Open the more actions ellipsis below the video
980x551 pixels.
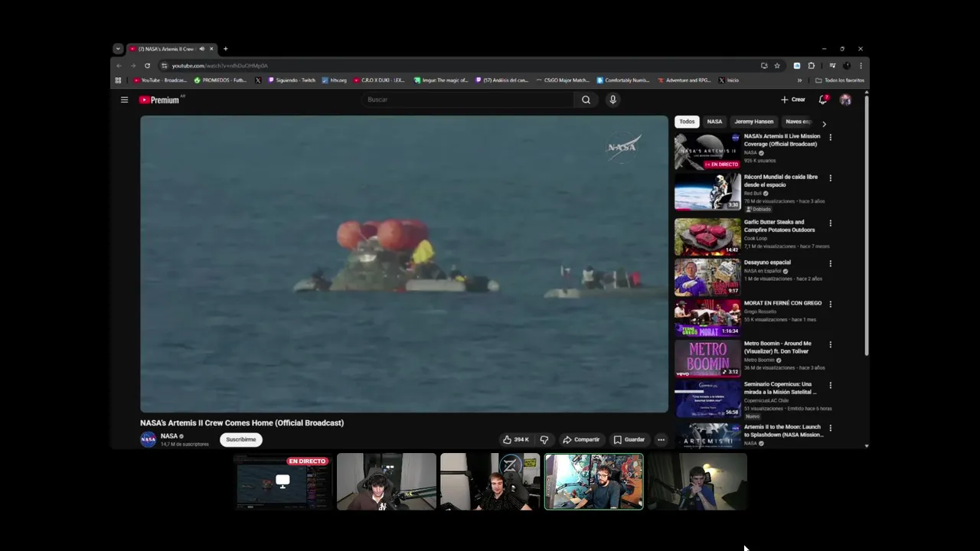click(x=661, y=439)
